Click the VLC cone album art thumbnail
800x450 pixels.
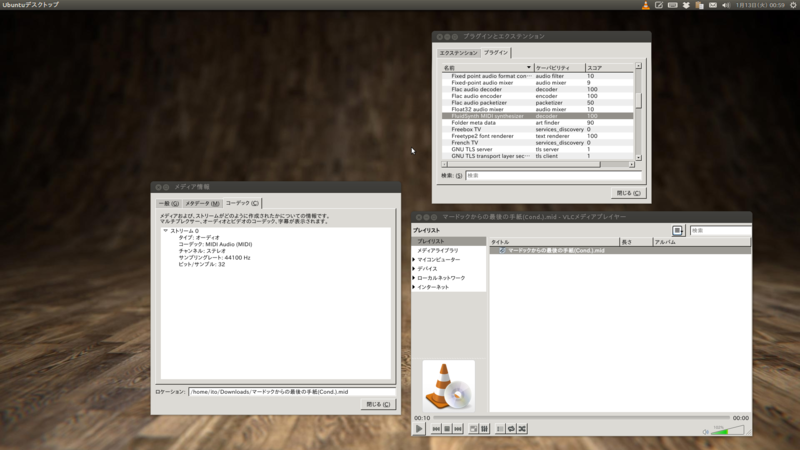click(x=448, y=386)
